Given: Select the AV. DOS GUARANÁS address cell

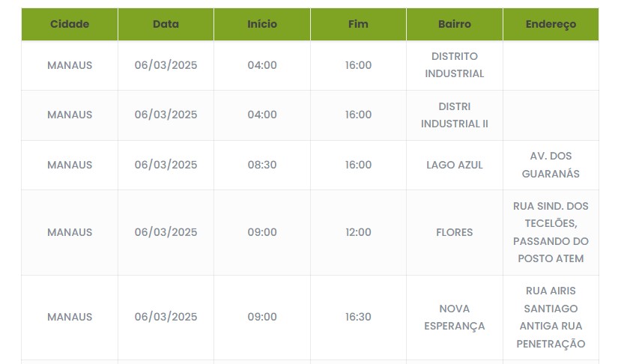Looking at the screenshot, I should click(551, 165).
